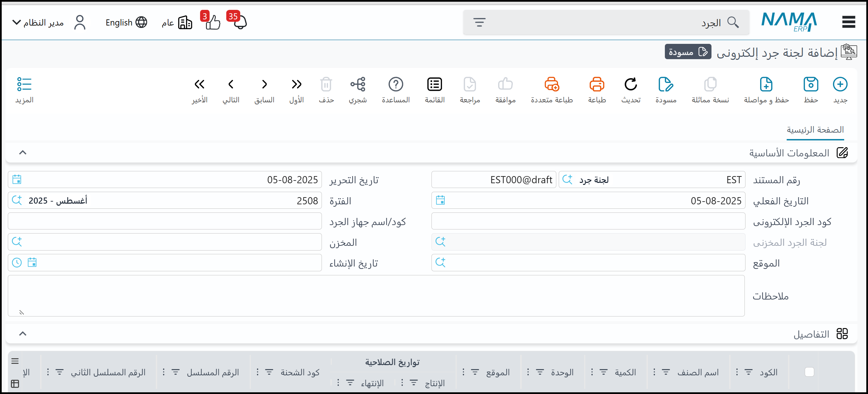
Task: Click the notes (ملاحظات) text area
Action: click(376, 296)
